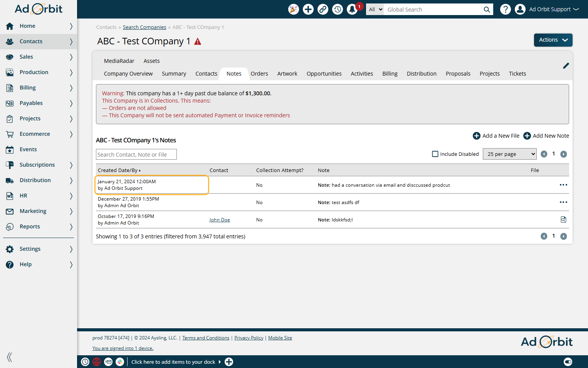Click into the Global Search field

click(433, 9)
